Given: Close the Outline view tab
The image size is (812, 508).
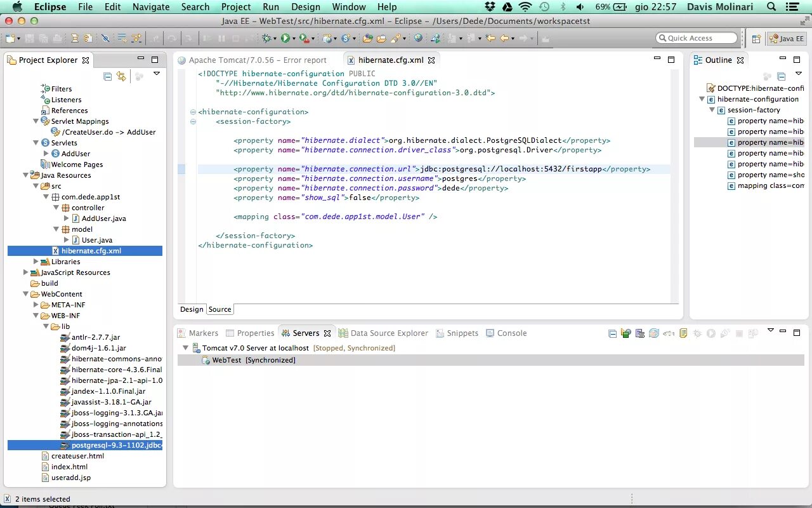Looking at the screenshot, I should click(740, 60).
